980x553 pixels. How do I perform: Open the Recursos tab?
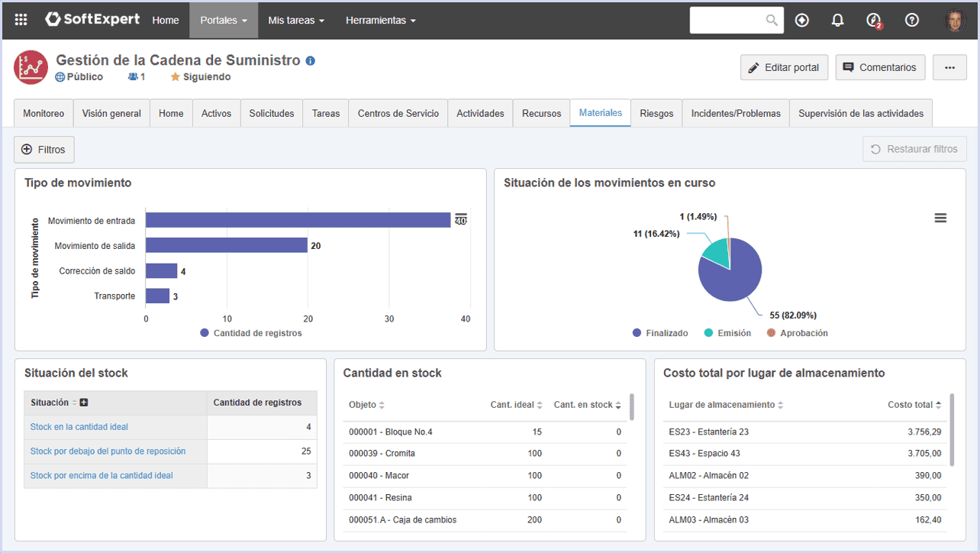(541, 113)
